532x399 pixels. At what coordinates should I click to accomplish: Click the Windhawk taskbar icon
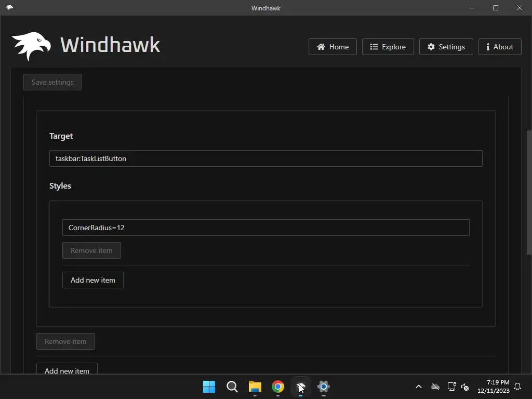pos(301,387)
